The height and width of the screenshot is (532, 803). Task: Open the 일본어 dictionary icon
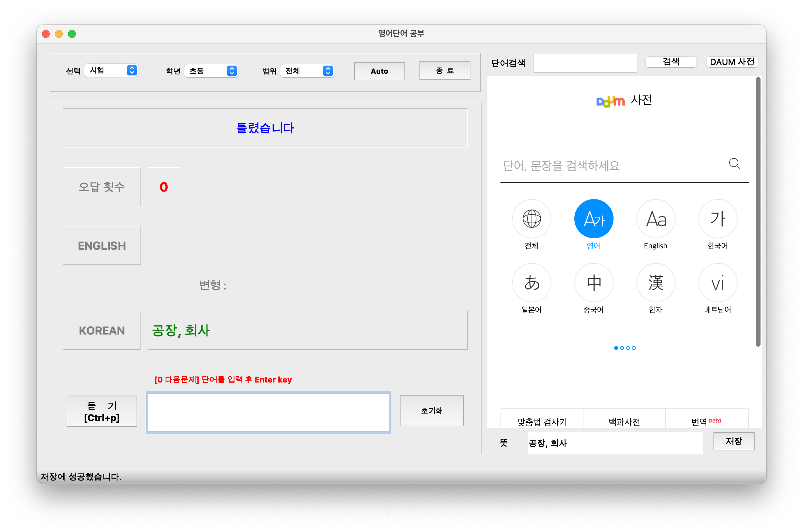tap(532, 283)
